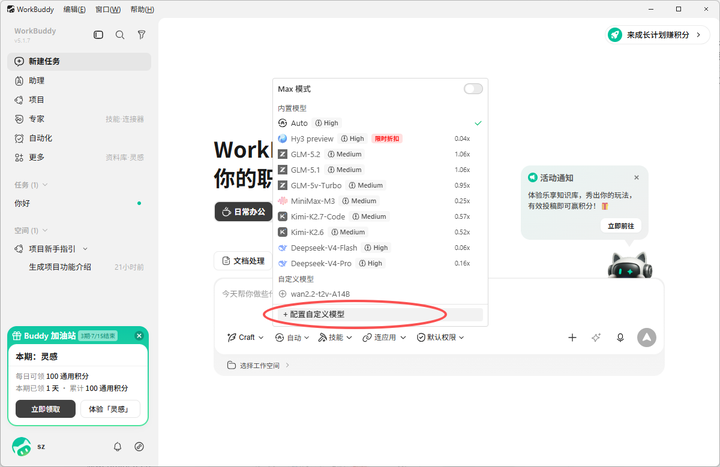The height and width of the screenshot is (467, 720).
Task: Select the Kimi-K2.6 model
Action: coord(380,232)
